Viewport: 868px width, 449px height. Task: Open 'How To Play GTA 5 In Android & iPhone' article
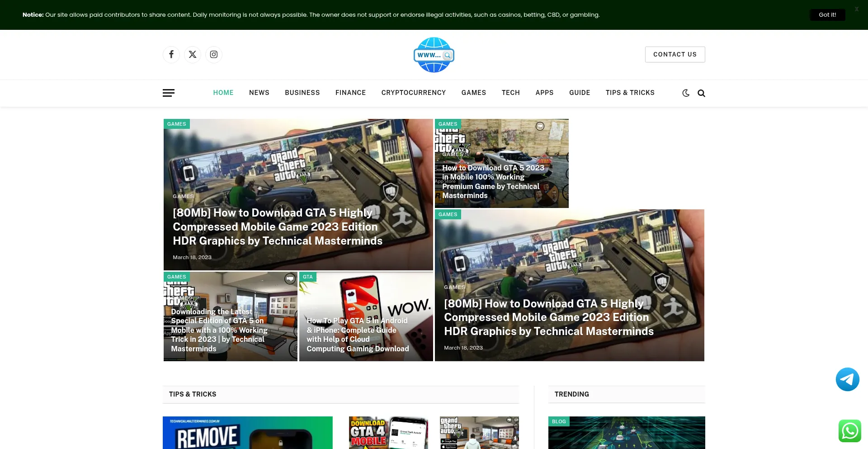(358, 335)
